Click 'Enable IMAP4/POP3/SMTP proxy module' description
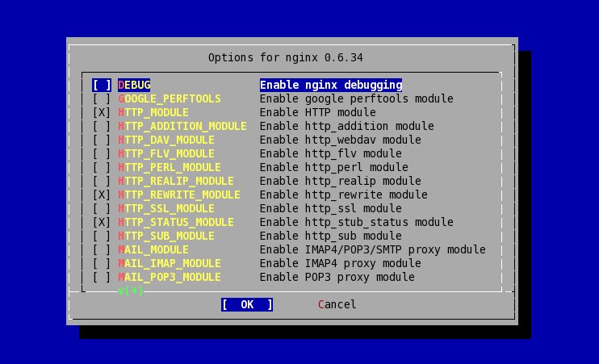The height and width of the screenshot is (364, 599). pos(373,250)
